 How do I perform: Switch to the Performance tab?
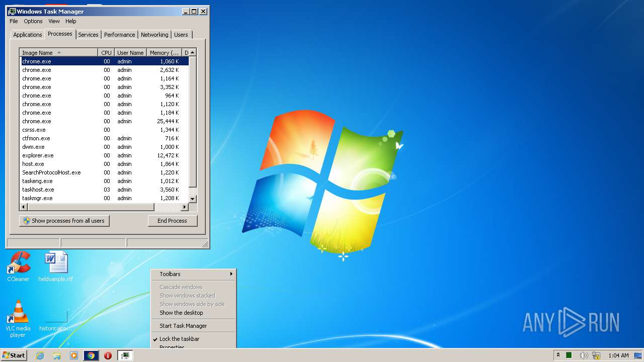tap(119, 35)
